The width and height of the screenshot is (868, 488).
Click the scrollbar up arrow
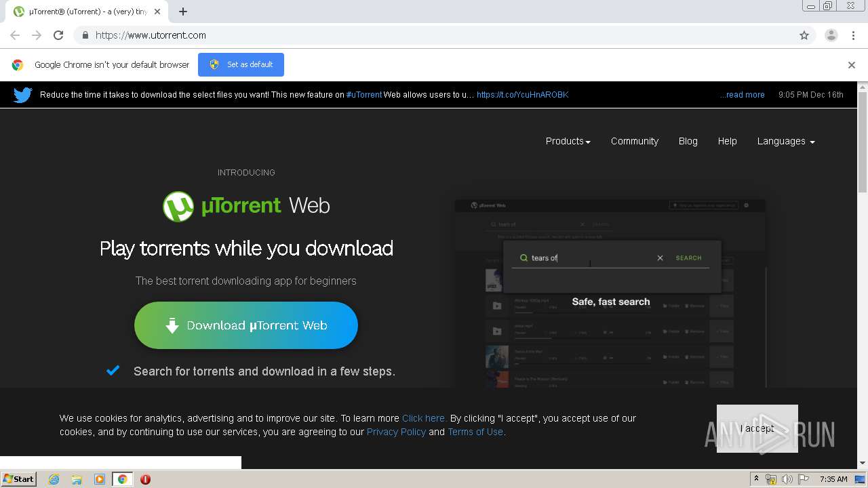coord(863,87)
